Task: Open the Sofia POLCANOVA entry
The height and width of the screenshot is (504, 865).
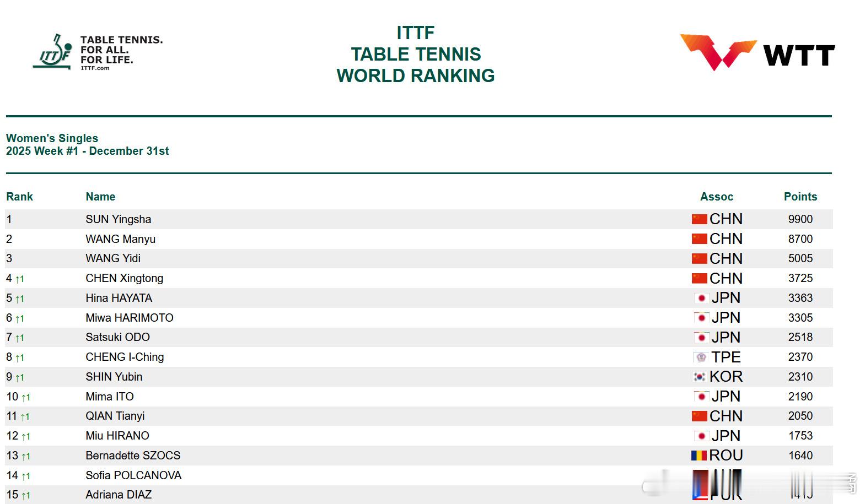Action: pos(133,475)
